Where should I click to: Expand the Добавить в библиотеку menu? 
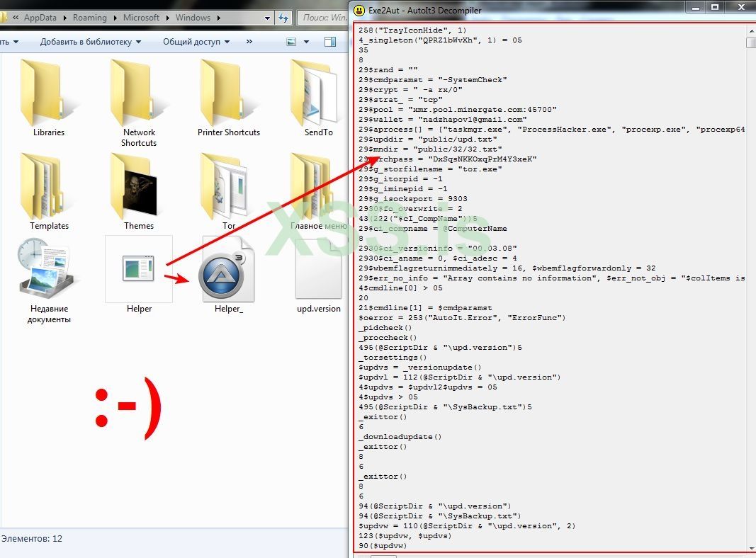[x=91, y=42]
